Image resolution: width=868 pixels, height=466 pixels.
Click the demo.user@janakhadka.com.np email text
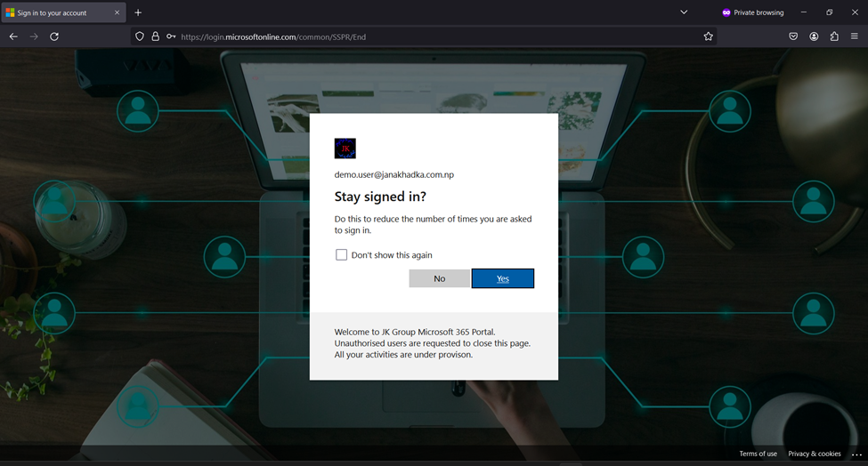(394, 174)
